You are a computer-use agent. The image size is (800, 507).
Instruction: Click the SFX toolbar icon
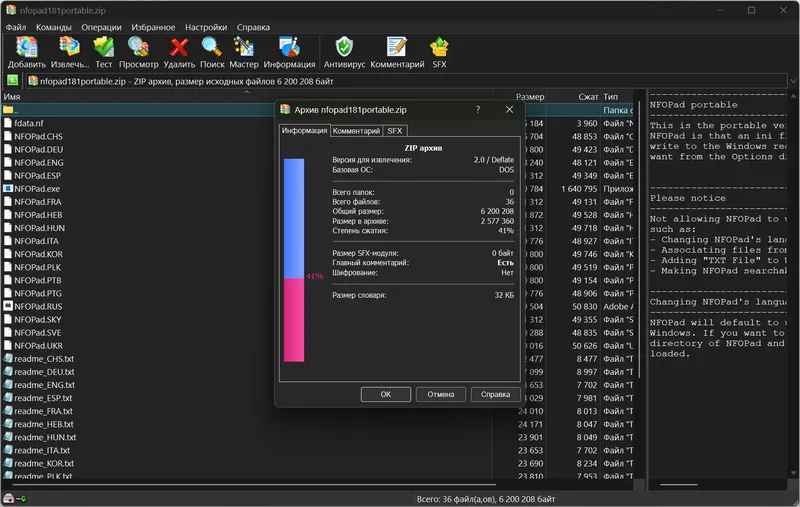[x=439, y=47]
